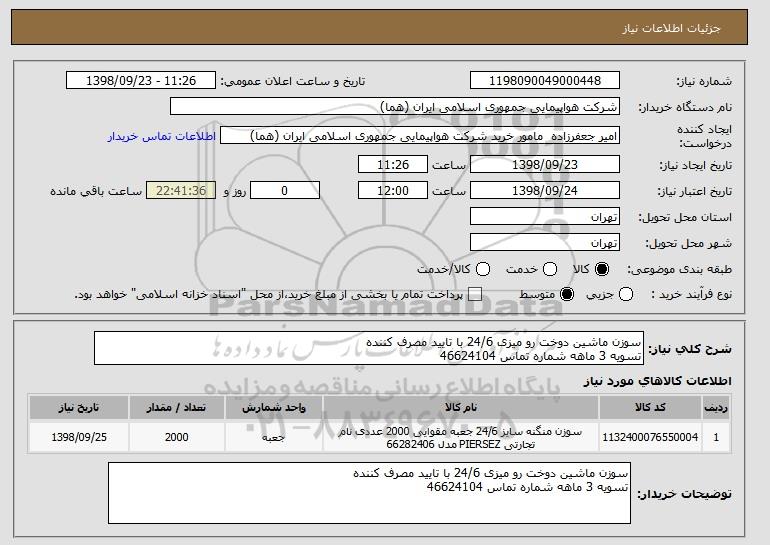Click the نوع فرآیند خرید label

pos(691,295)
